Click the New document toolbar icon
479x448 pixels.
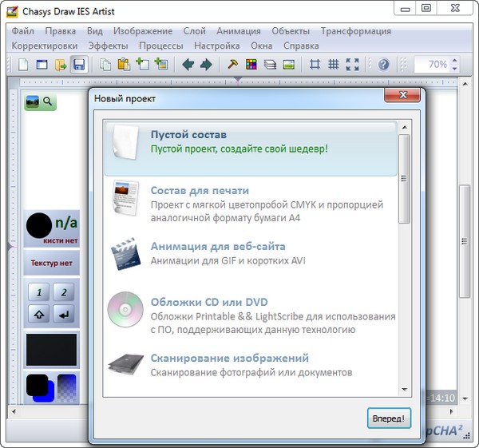click(23, 65)
